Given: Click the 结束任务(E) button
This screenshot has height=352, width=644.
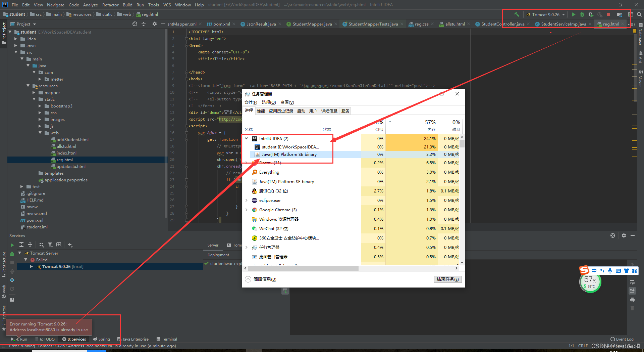Looking at the screenshot, I should pos(448,279).
